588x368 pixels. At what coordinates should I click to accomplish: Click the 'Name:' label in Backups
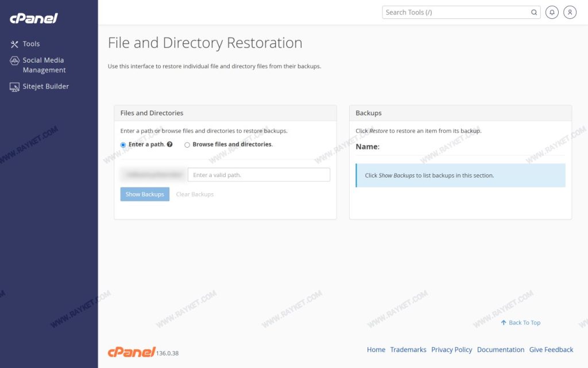tap(367, 147)
